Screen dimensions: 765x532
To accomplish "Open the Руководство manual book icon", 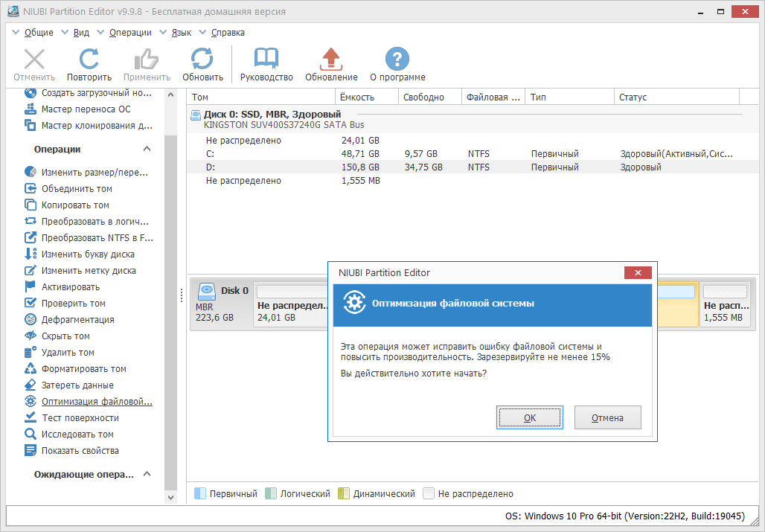I will pyautogui.click(x=266, y=60).
